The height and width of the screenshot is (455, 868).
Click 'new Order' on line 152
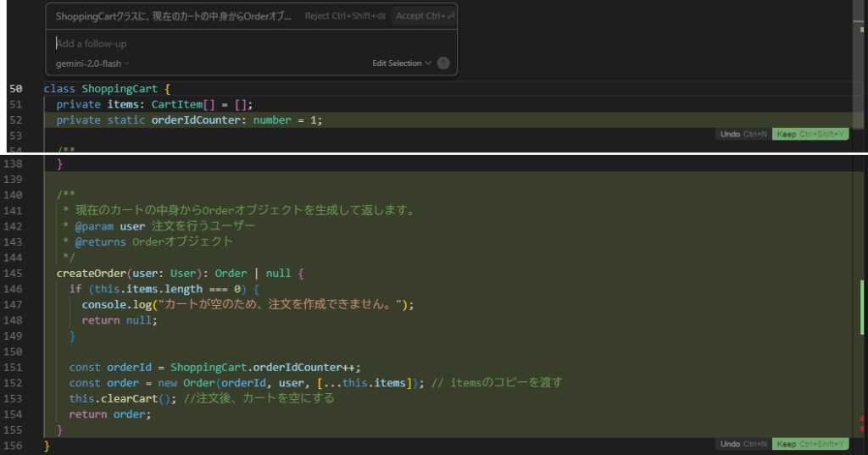(x=186, y=383)
